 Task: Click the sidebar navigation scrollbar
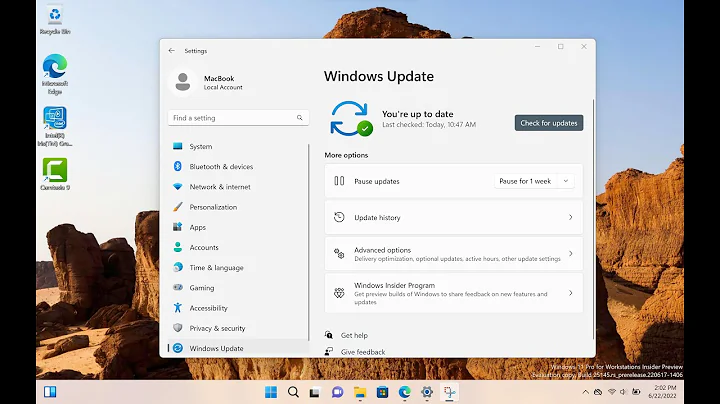tap(309, 242)
